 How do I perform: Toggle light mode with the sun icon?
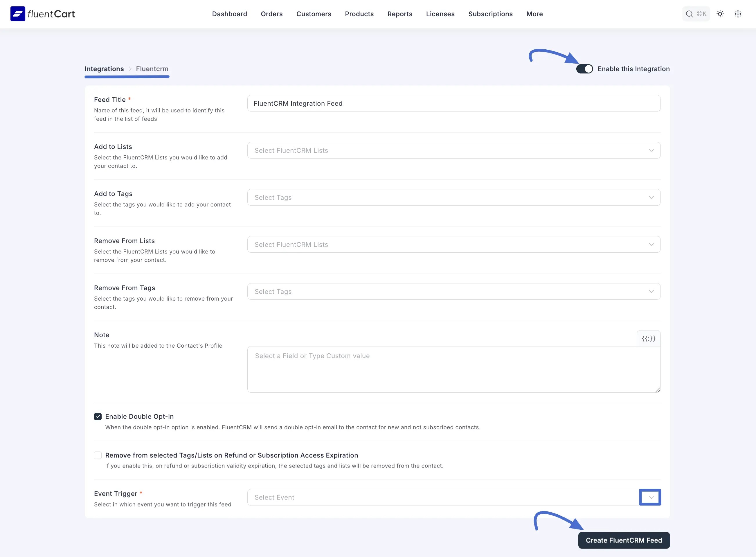pyautogui.click(x=720, y=14)
